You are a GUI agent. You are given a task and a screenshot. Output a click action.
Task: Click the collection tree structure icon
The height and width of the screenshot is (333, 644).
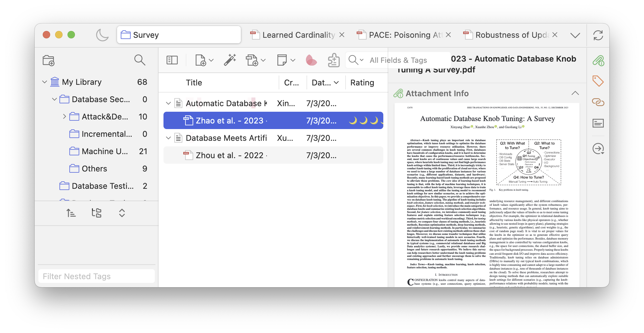point(97,213)
